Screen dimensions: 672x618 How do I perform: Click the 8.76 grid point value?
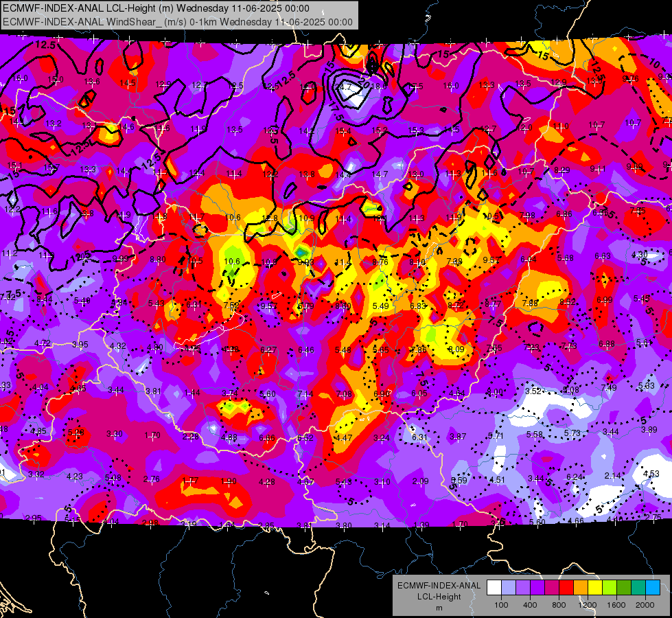coord(380,262)
